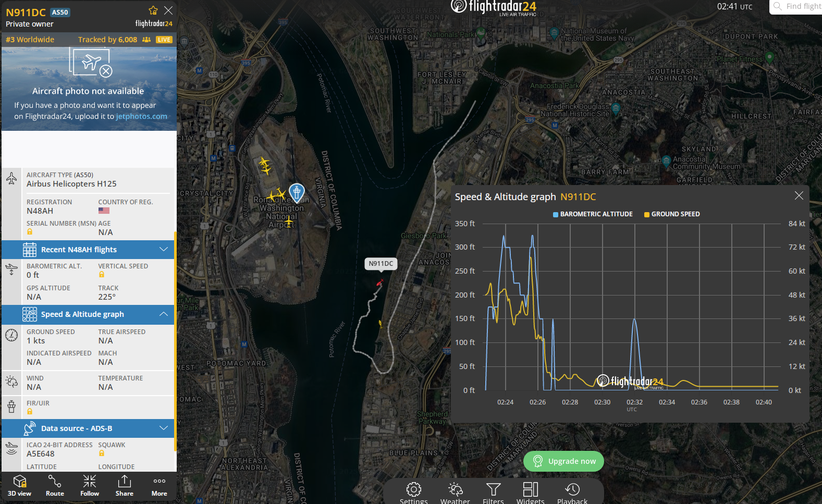
Task: Click the locked Serial Number padlock icon
Action: tap(30, 231)
